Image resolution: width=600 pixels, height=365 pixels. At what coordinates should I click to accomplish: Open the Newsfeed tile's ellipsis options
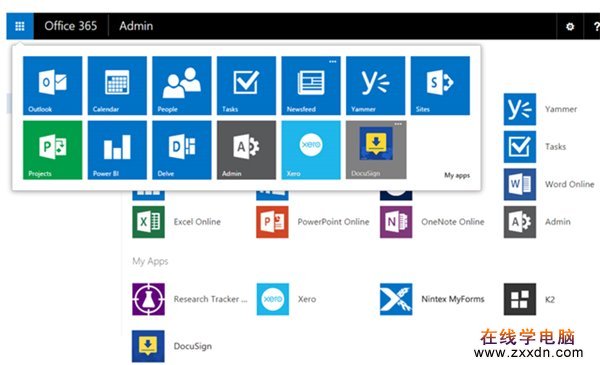(x=333, y=61)
